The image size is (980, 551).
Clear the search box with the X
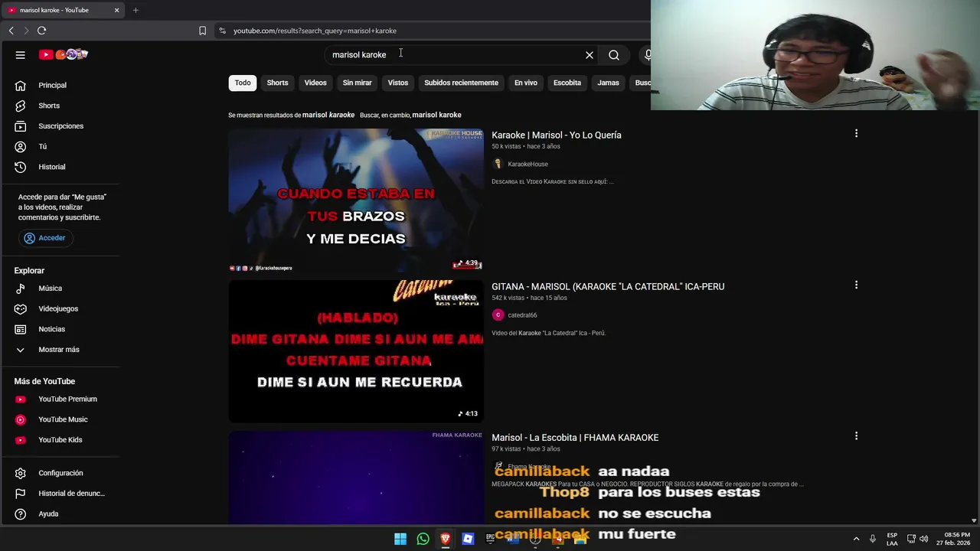click(x=590, y=55)
